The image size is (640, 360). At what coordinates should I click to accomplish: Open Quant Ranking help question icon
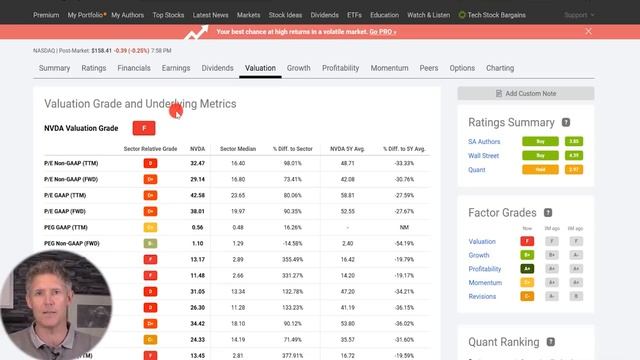(x=551, y=342)
